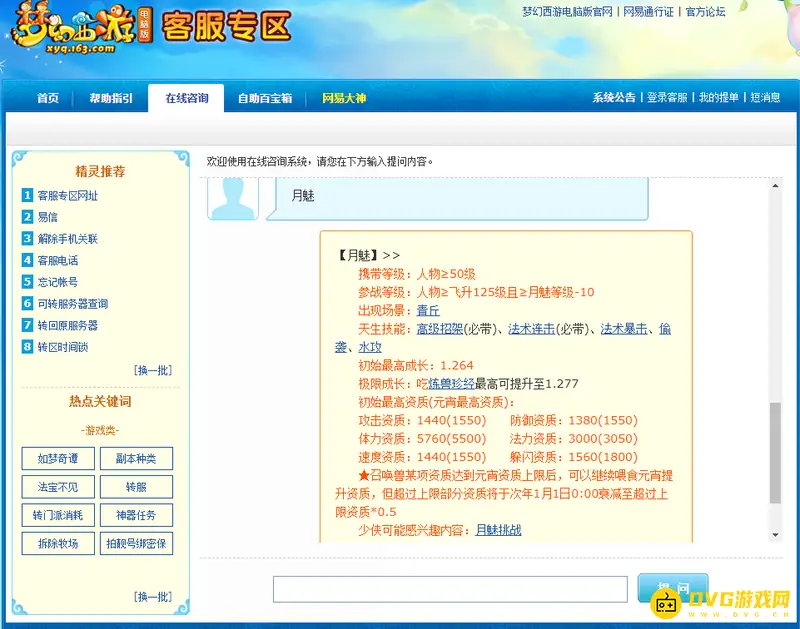Screen dimensions: 800x629
Task: Click the 副本种类 keyword button
Action: (136, 458)
